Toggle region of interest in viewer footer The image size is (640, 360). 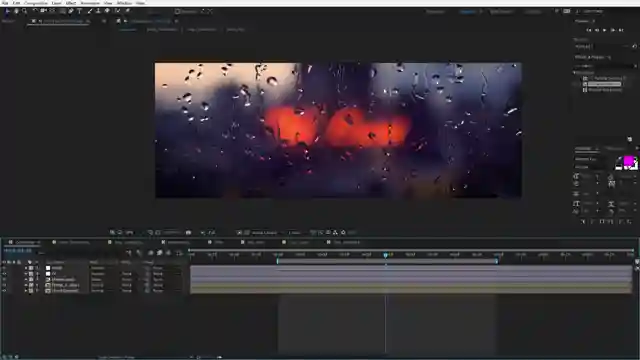click(x=240, y=233)
